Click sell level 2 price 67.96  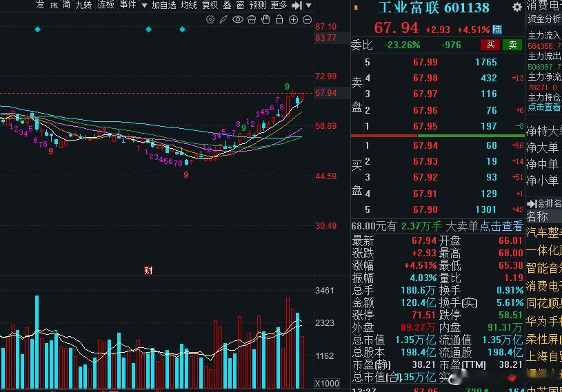click(x=425, y=110)
